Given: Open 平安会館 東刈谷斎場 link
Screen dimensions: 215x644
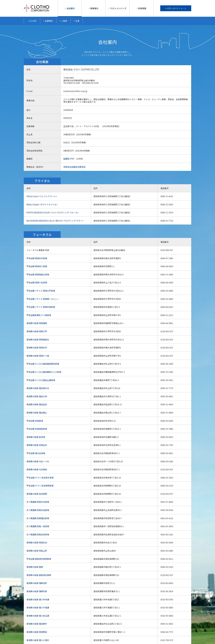Looking at the screenshot, I should (36, 454).
